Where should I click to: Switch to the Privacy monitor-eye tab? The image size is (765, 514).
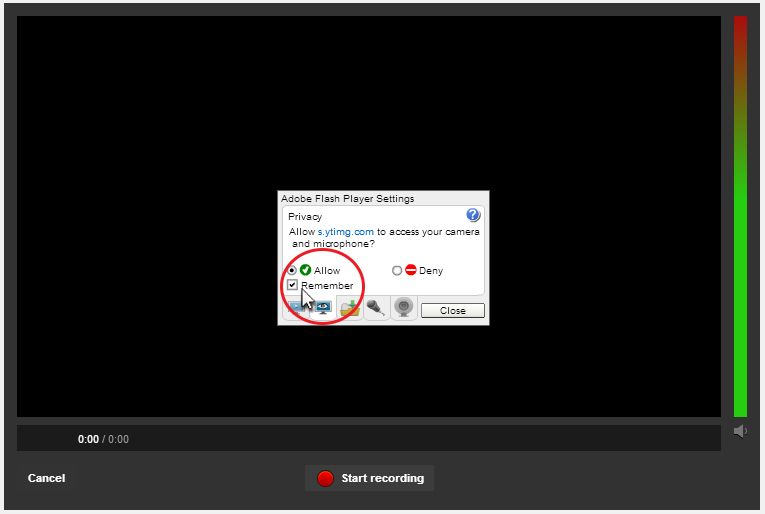pyautogui.click(x=323, y=308)
